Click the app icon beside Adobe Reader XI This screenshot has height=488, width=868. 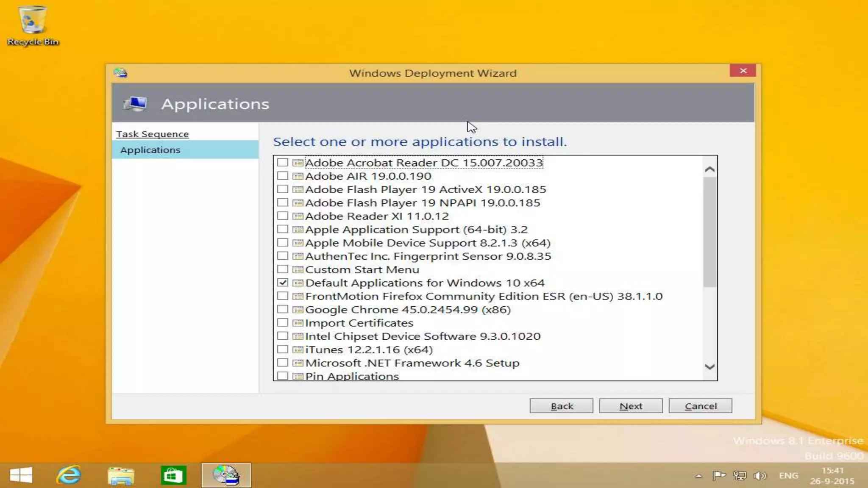pos(298,216)
